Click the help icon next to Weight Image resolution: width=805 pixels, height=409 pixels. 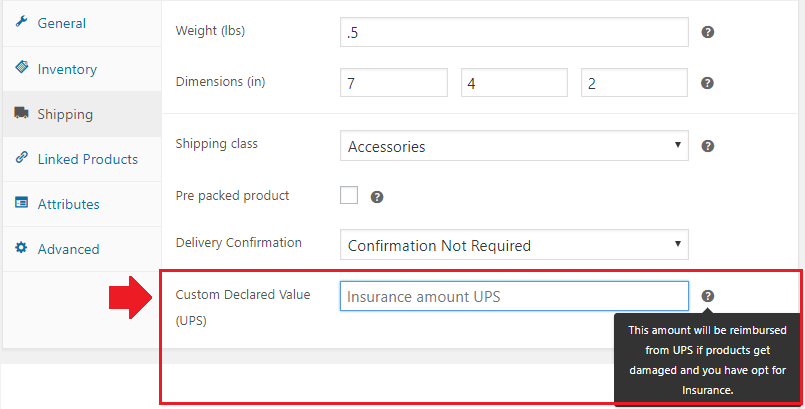point(707,32)
